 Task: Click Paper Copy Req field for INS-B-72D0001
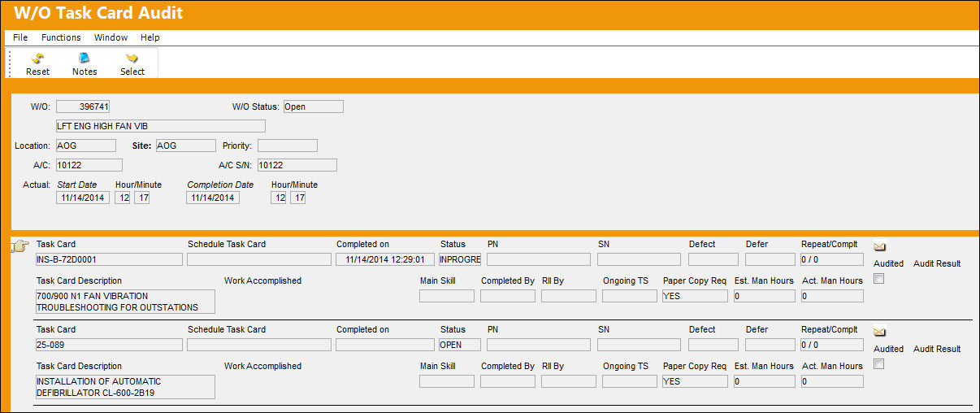(x=695, y=296)
